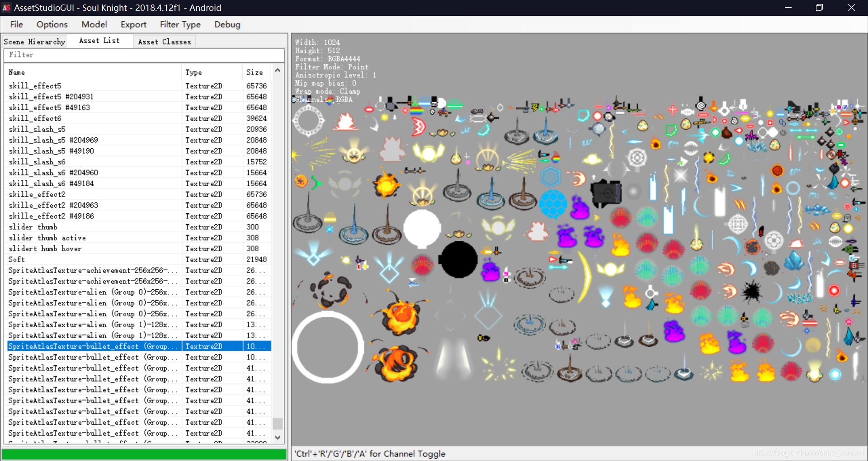
Task: Select the skill_slash_s5 asset with size 20936
Action: [x=139, y=129]
